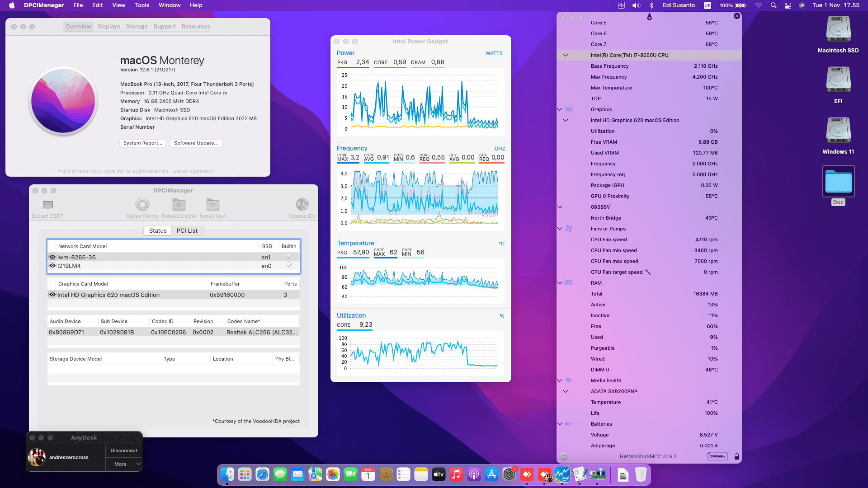Open the Tools menu in menu bar
Screen dimensions: 868x488
[142, 5]
